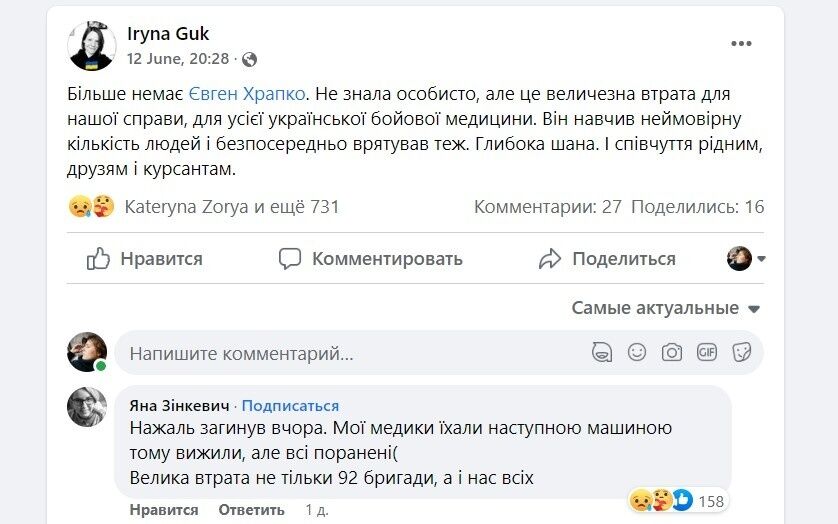Open Iryna Guk's profile picture
Viewport: 838px width, 524px height.
point(91,46)
